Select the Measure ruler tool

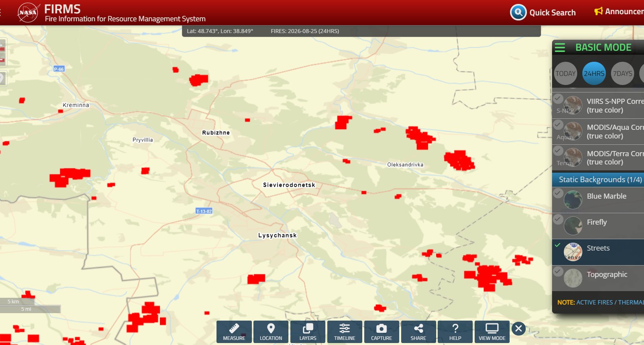pos(234,332)
